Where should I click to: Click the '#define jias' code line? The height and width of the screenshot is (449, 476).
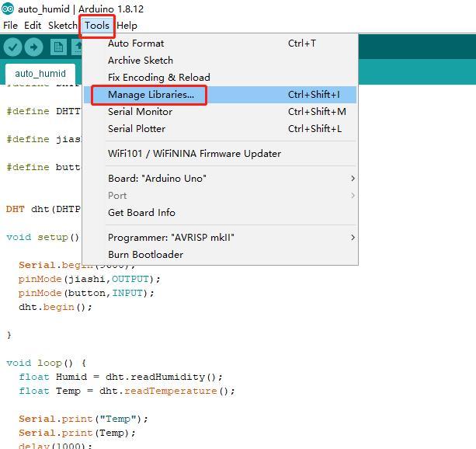[43, 140]
